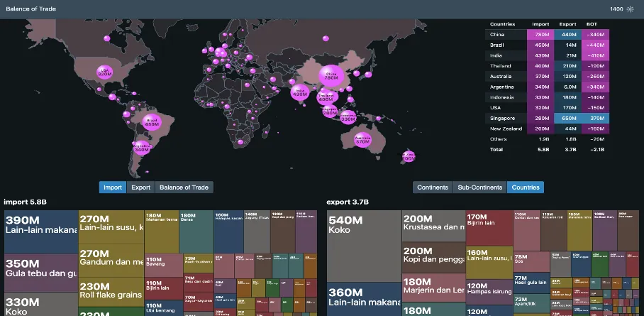Click the Countries column header

tap(502, 24)
